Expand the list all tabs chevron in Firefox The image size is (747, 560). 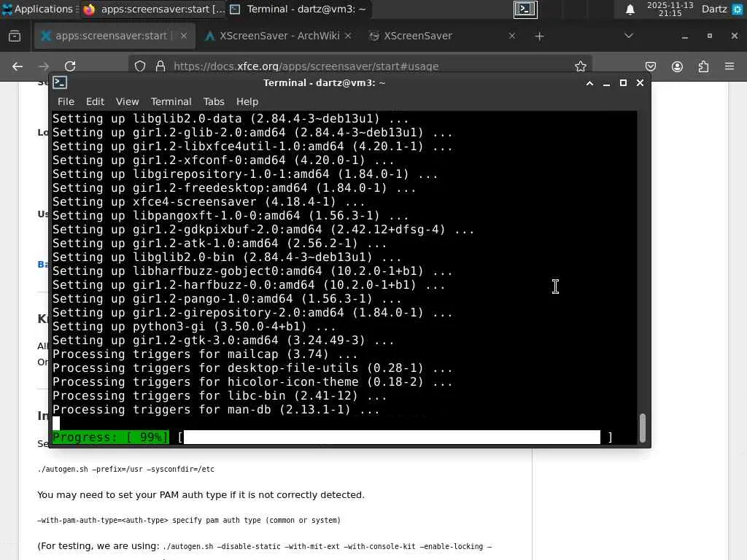pos(629,36)
